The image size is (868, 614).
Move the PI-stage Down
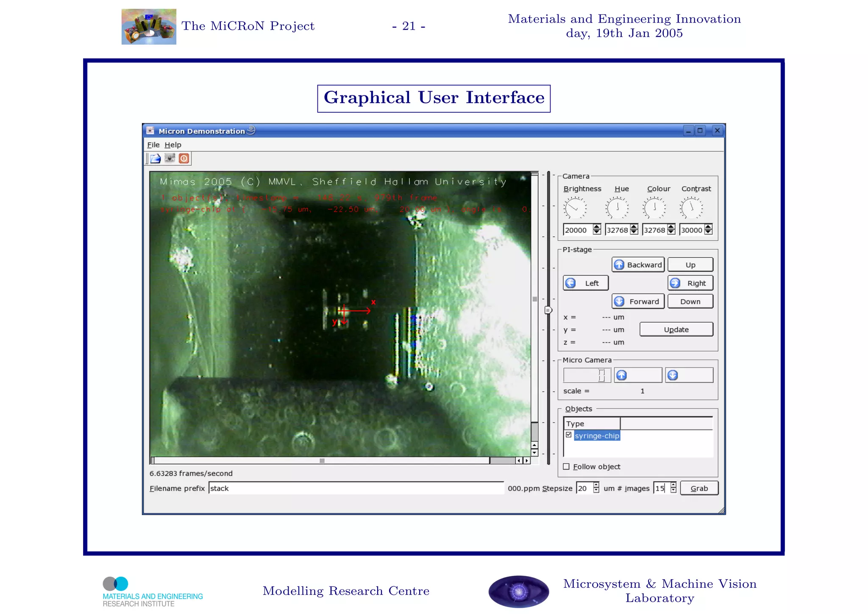(690, 301)
